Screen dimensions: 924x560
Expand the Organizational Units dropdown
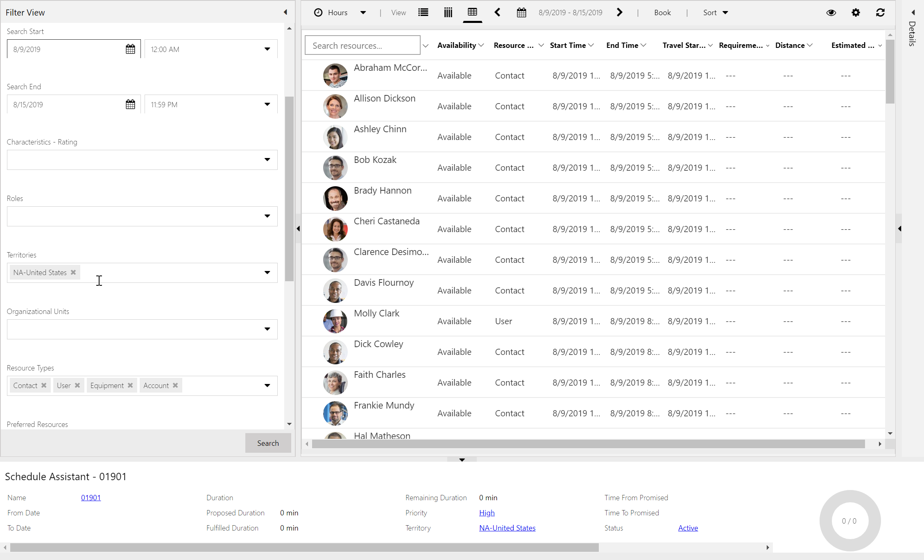point(267,329)
